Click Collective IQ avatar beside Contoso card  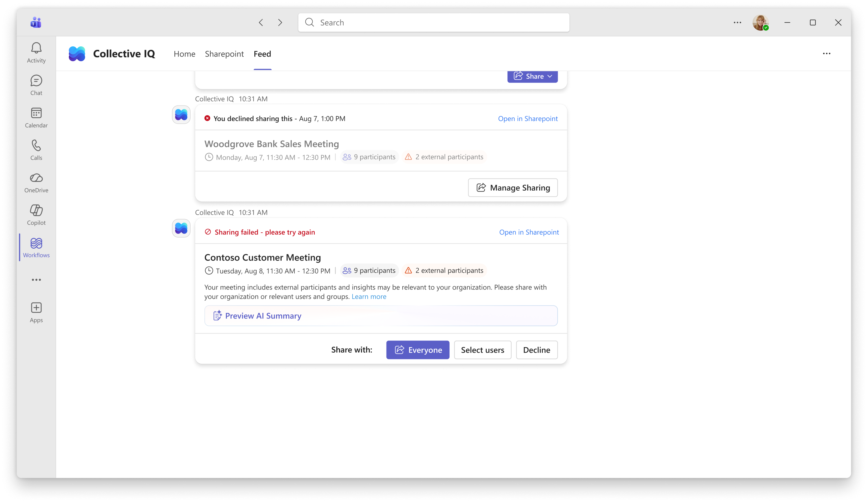click(x=181, y=228)
